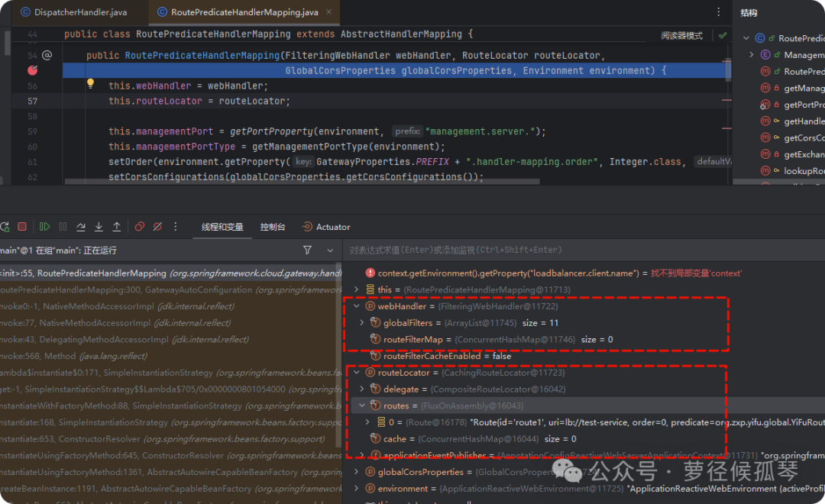
Task: Click the 结构 panel header
Action: [748, 13]
